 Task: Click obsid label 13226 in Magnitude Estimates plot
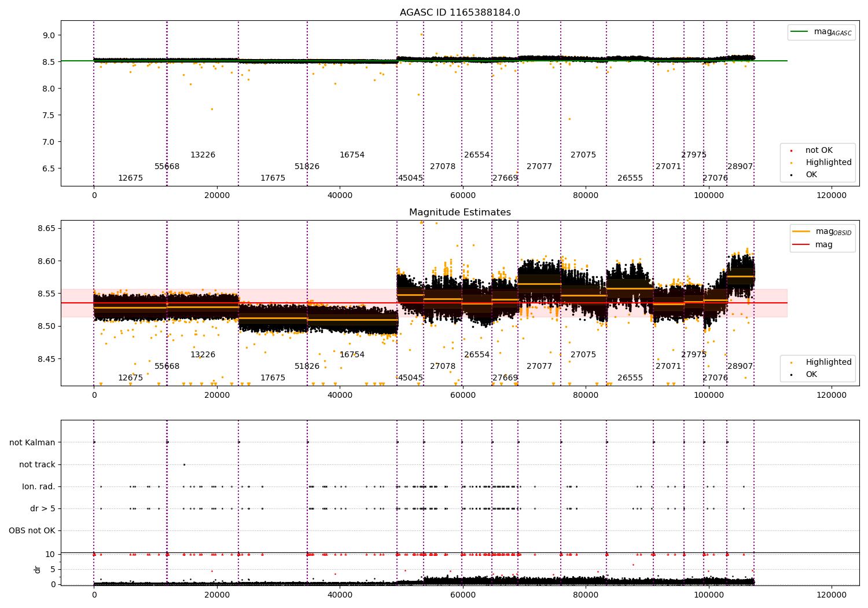coord(203,355)
